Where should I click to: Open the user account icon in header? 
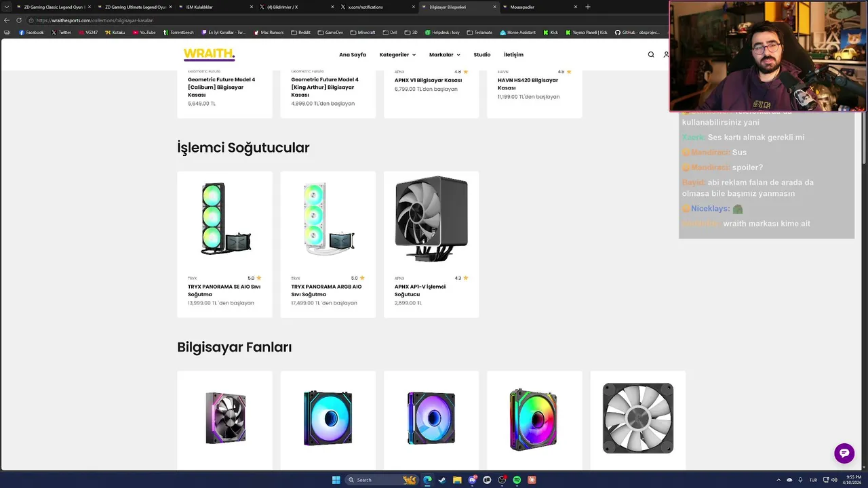click(x=666, y=54)
